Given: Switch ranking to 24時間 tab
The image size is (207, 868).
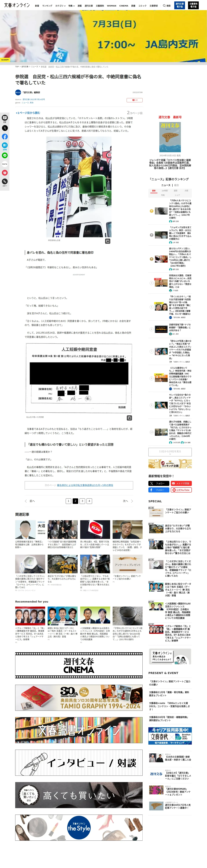Looking at the screenshot, I should click(x=165, y=191).
